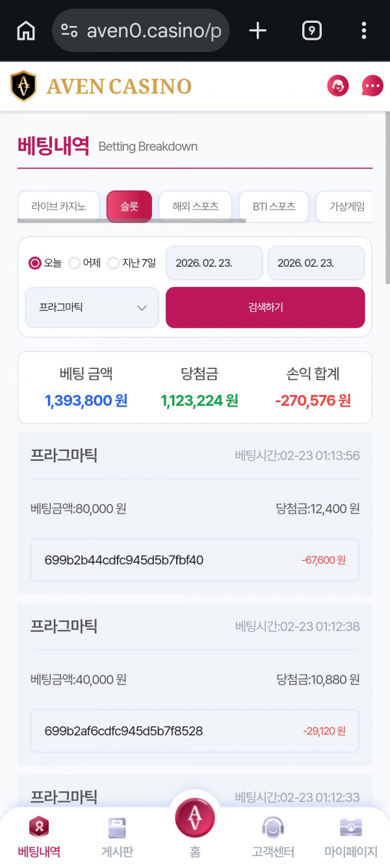Click the Chrome home icon

(x=23, y=30)
